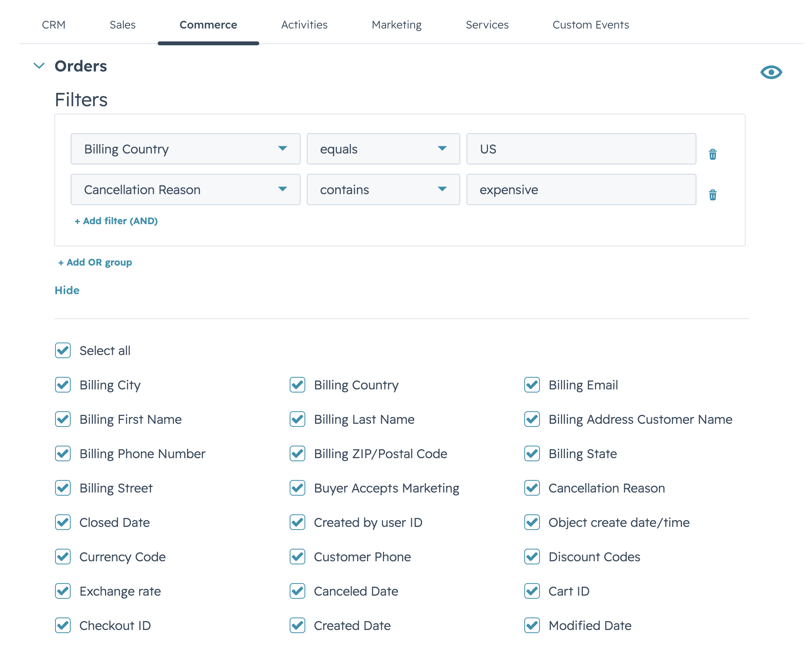Toggle Orders visibility eye icon

coord(771,72)
